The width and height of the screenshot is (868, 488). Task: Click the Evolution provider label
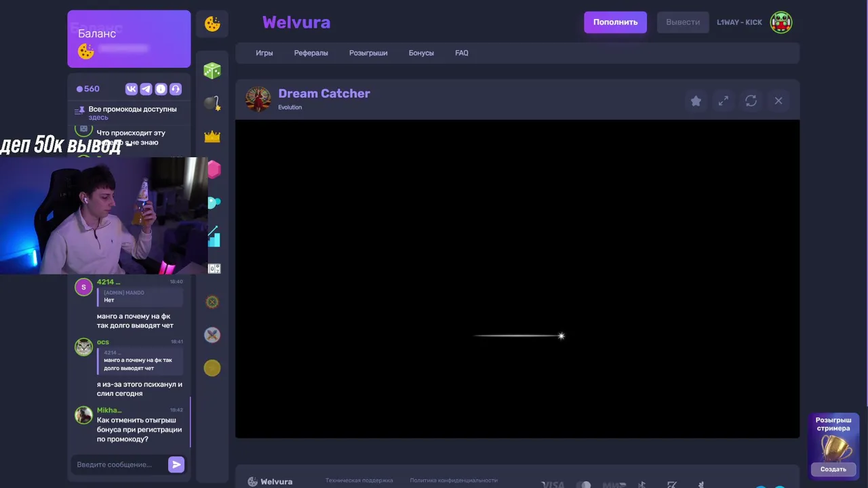coord(290,107)
